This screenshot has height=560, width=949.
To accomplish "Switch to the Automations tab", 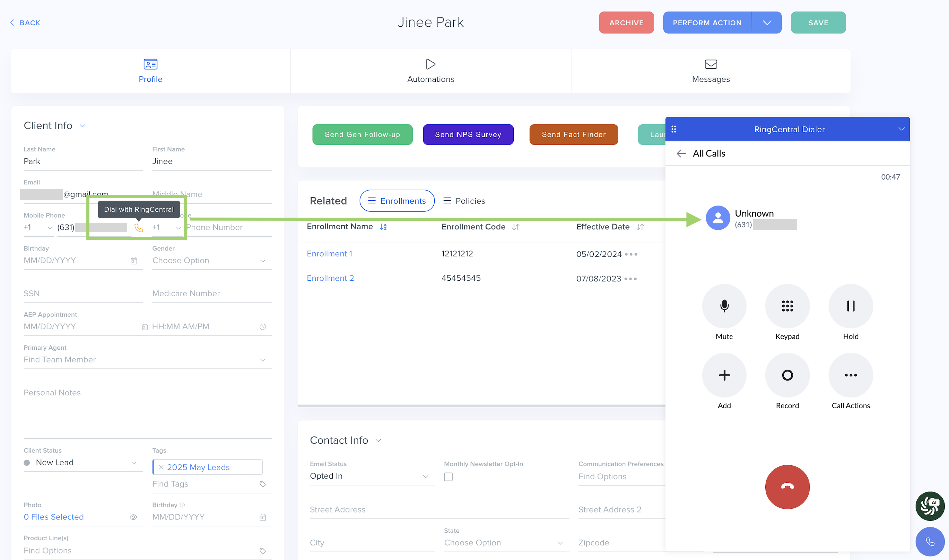I will 430,71.
